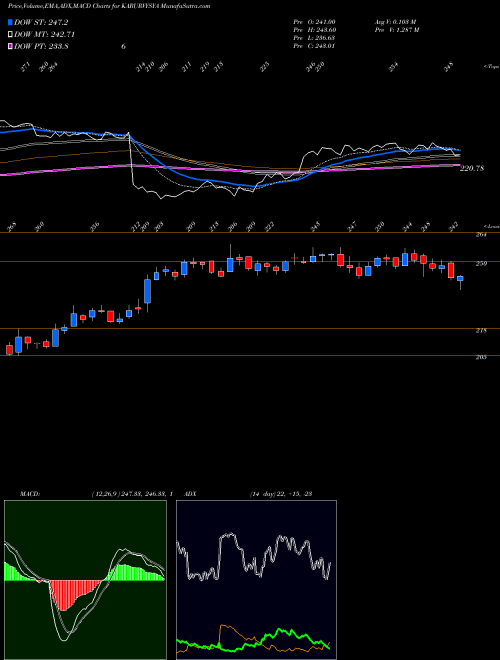Click the orange line peak in ADX chart

(x=222, y=626)
